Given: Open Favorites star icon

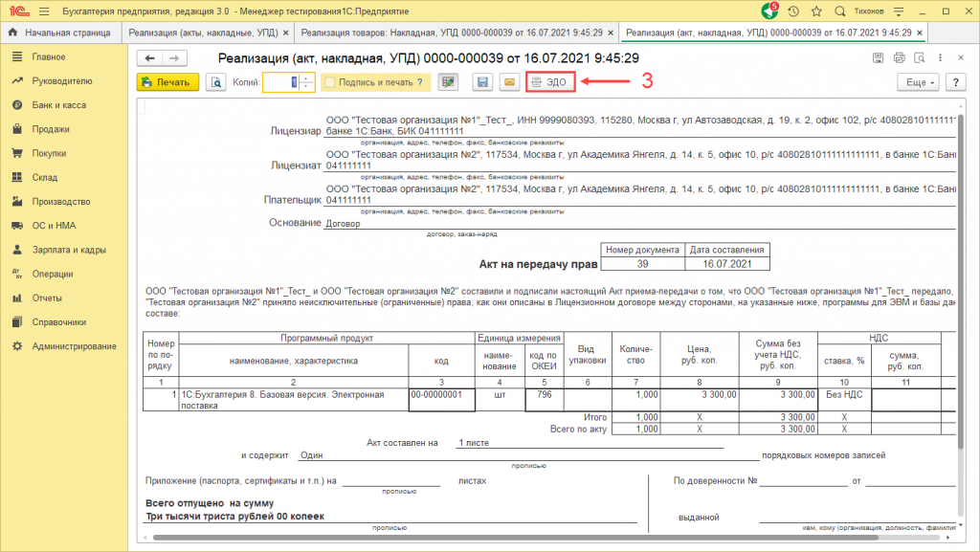Looking at the screenshot, I should tap(816, 11).
